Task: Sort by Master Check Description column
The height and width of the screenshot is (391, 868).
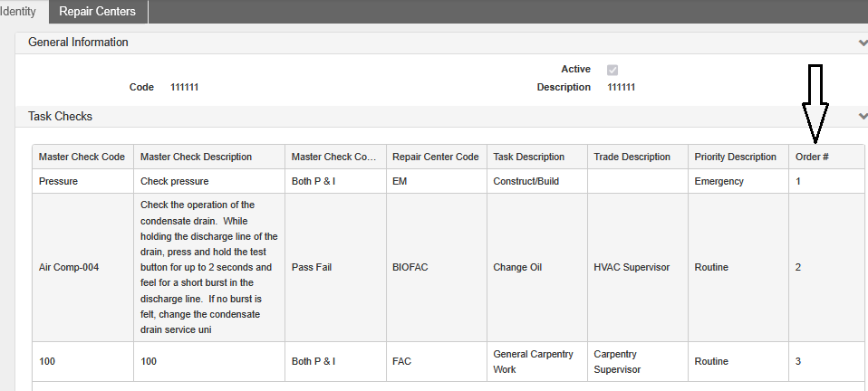Action: (196, 157)
